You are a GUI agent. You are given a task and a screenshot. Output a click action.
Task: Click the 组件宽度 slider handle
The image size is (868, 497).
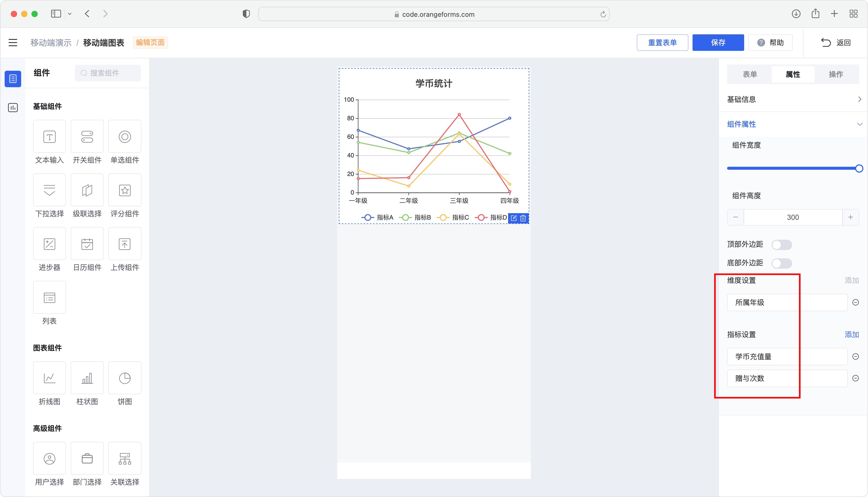(x=859, y=168)
